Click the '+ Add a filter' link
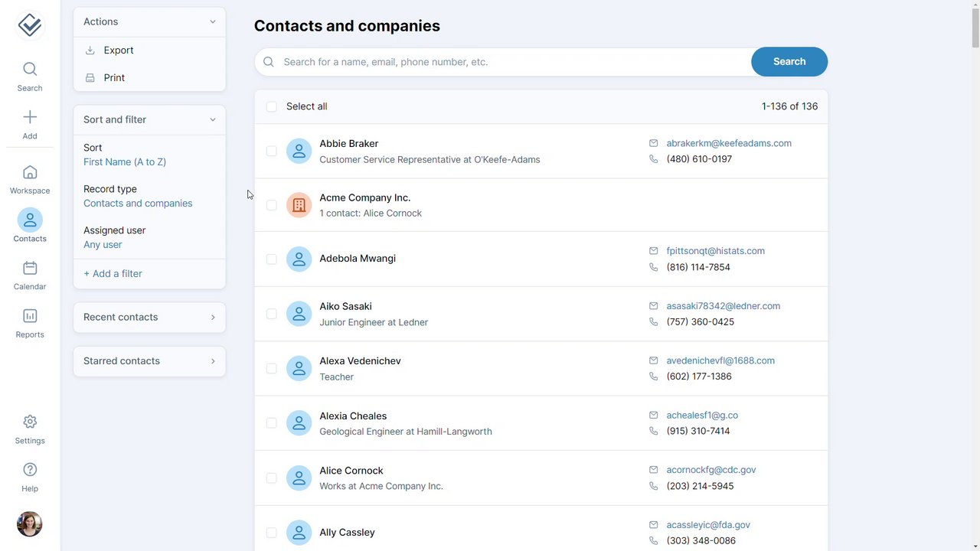The height and width of the screenshot is (551, 980). (113, 274)
